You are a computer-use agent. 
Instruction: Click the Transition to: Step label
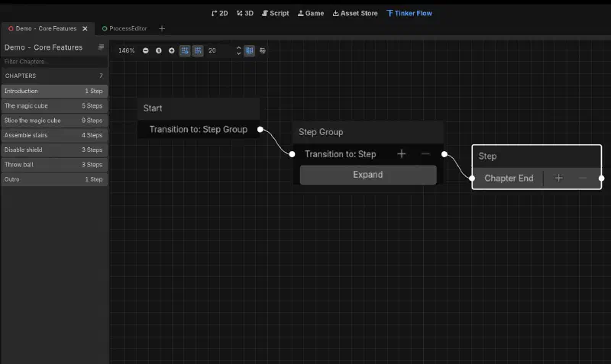click(340, 154)
